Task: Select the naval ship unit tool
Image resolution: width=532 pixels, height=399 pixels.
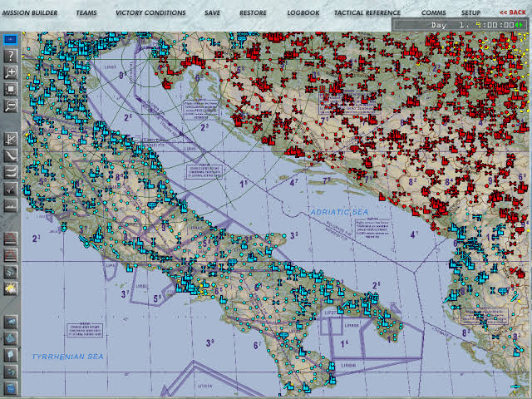Action: pos(11,205)
